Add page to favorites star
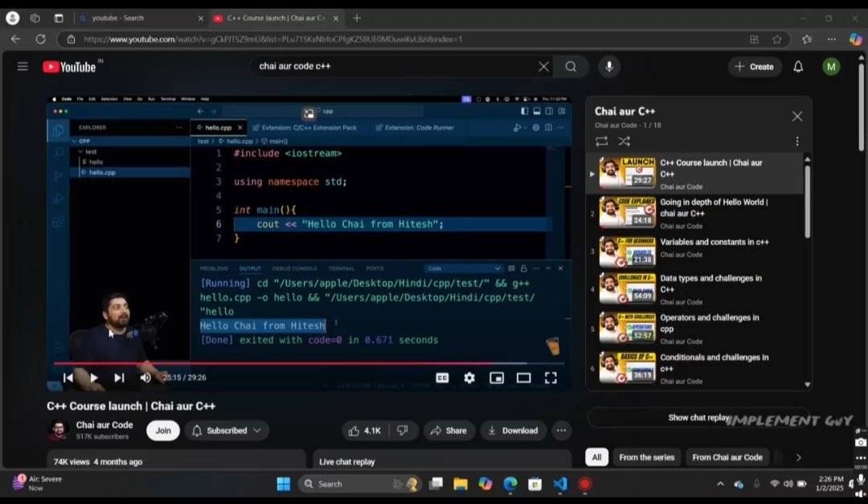 (776, 39)
